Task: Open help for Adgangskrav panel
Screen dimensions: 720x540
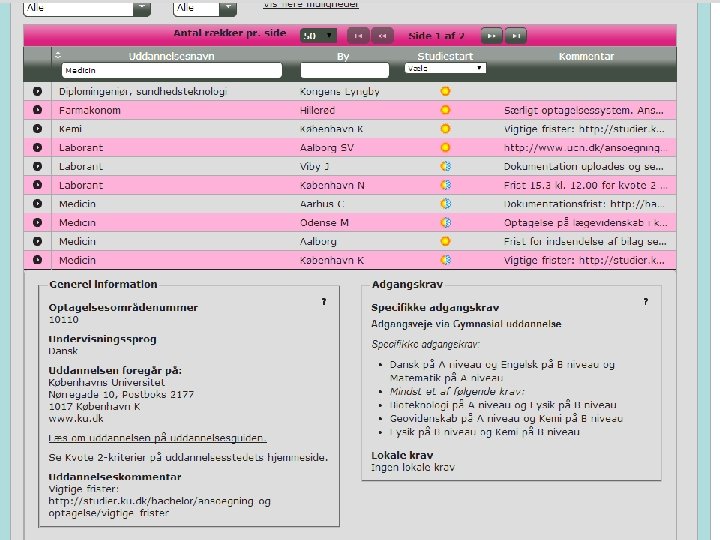Action: point(646,302)
